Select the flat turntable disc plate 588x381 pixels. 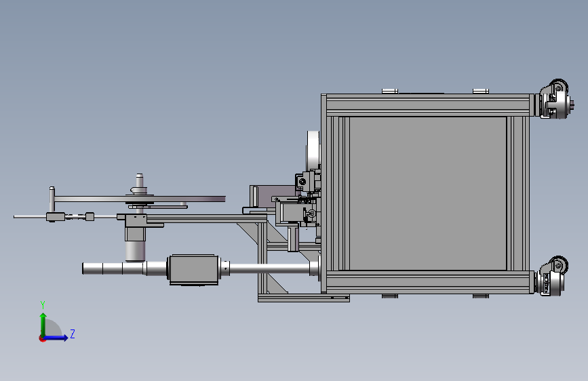pyautogui.click(x=140, y=199)
